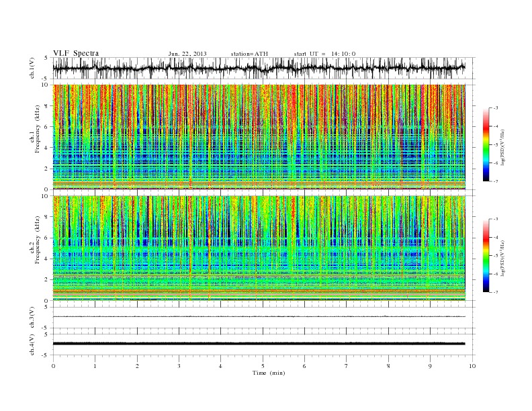Click the "VLF Spectra" plot title
The width and height of the screenshot is (532, 411).
pyautogui.click(x=76, y=53)
